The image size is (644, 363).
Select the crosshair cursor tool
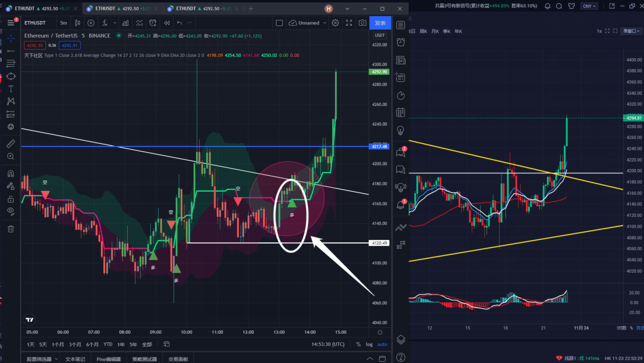click(11, 38)
